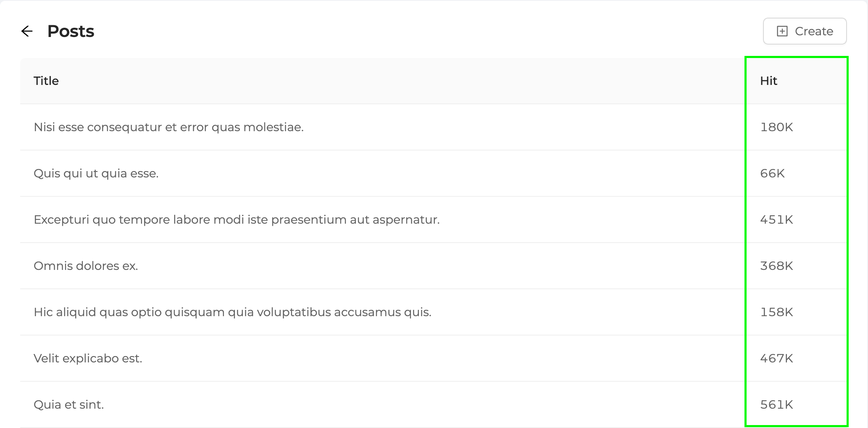Select the 'Velit explicabo est.' row
Viewport: 868px width, 428px height.
pyautogui.click(x=88, y=358)
